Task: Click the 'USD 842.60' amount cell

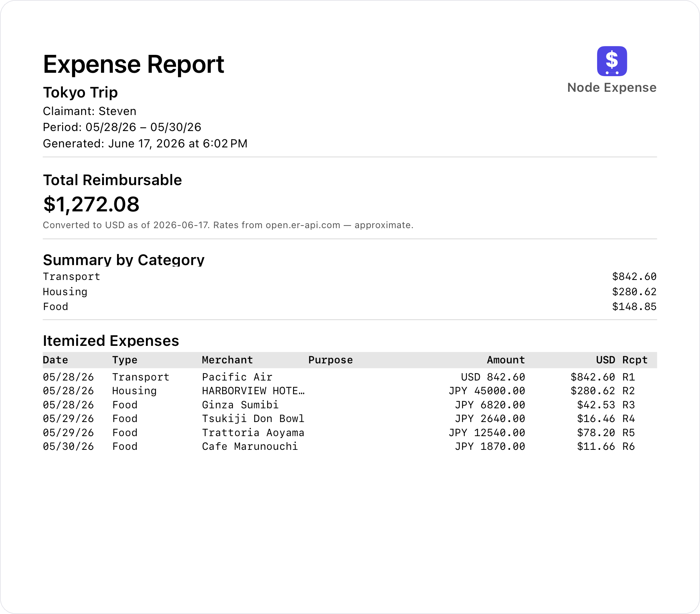Action: (x=493, y=377)
